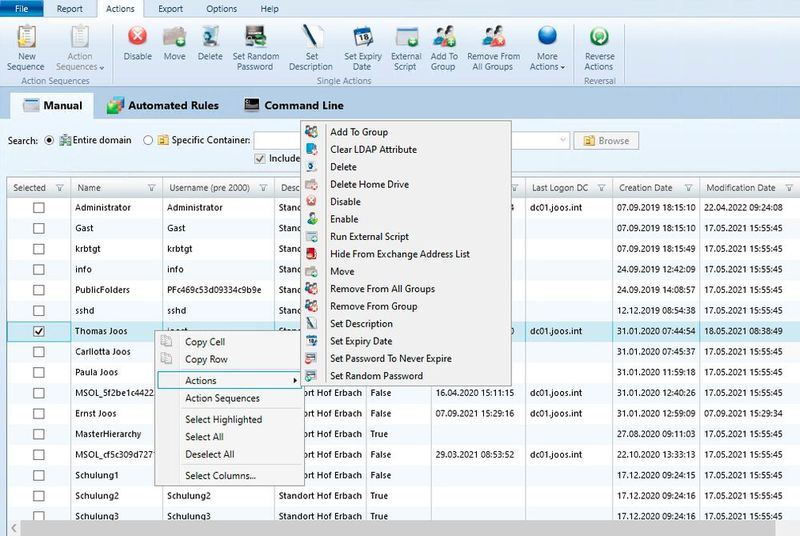
Task: Switch to the Export ribbon tab
Action: click(x=170, y=9)
